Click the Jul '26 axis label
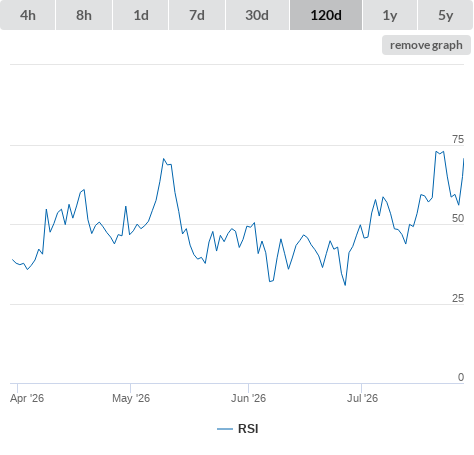 point(362,398)
